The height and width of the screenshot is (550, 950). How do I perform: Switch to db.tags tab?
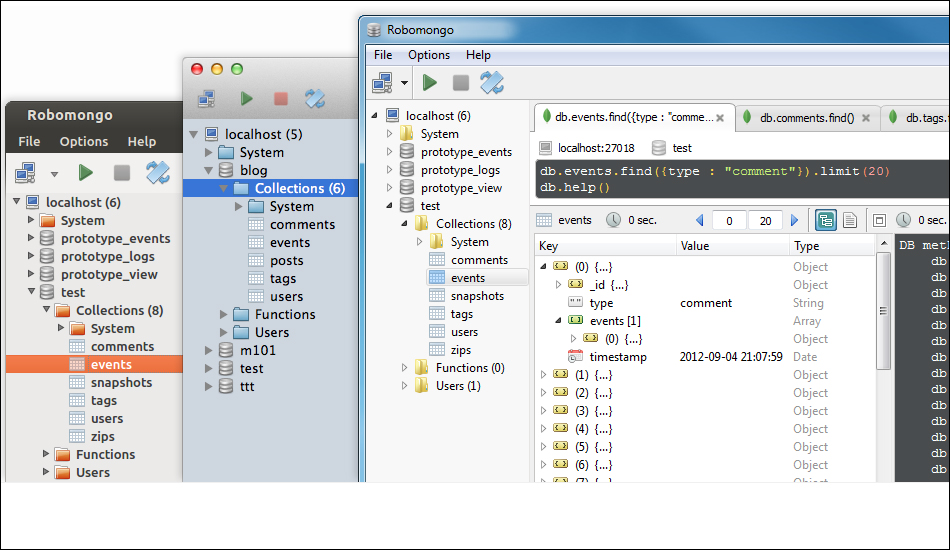(x=916, y=118)
